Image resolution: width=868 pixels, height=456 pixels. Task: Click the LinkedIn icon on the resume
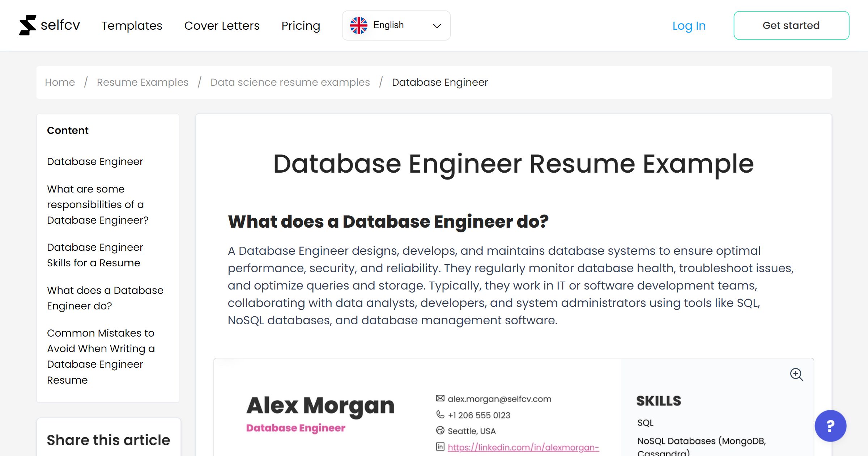(440, 447)
